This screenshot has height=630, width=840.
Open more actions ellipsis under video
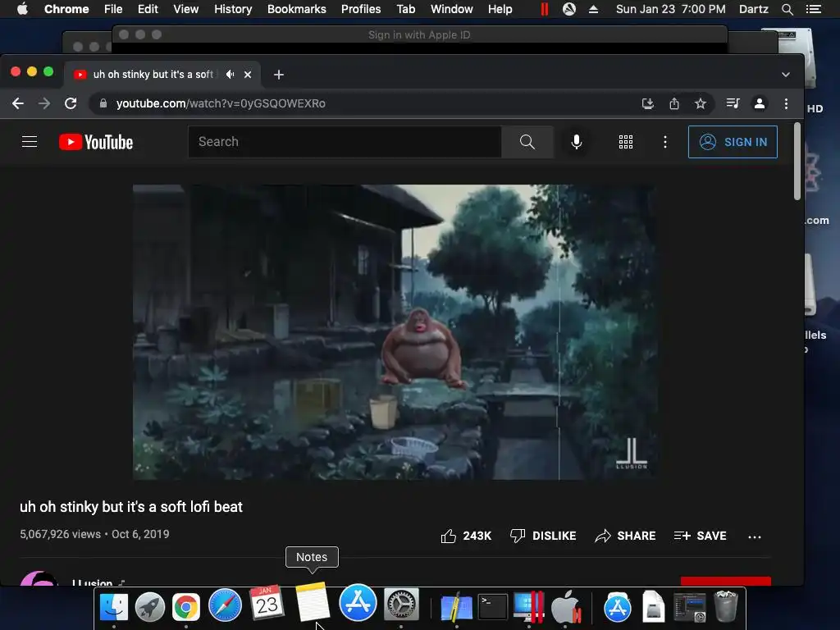(x=755, y=536)
